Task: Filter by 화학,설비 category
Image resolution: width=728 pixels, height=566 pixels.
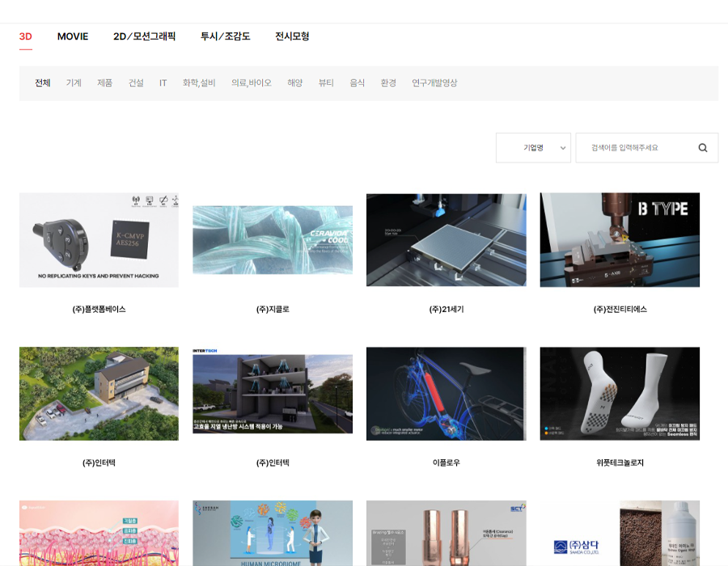Action: click(x=199, y=83)
